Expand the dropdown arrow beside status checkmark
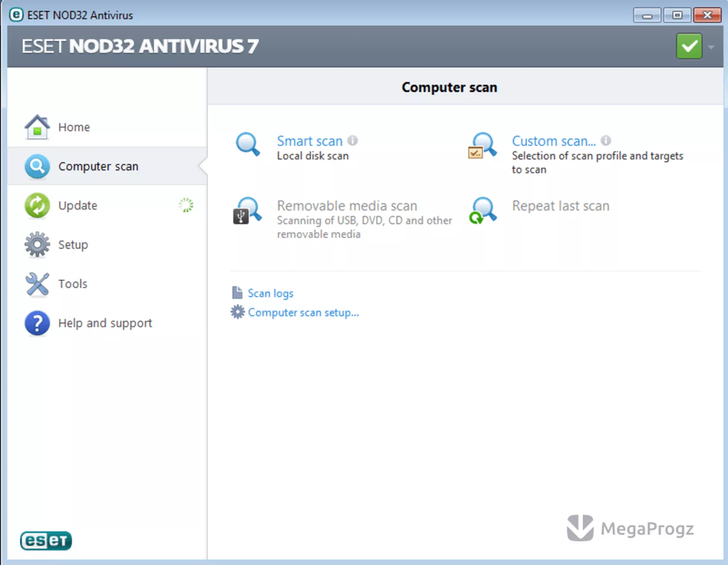 (711, 47)
